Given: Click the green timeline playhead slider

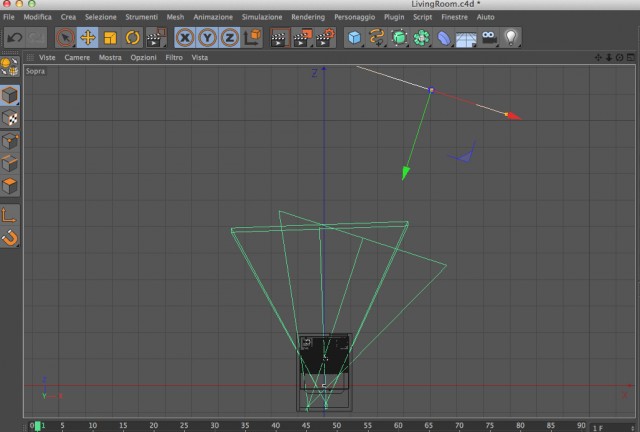Looking at the screenshot, I should (38, 426).
